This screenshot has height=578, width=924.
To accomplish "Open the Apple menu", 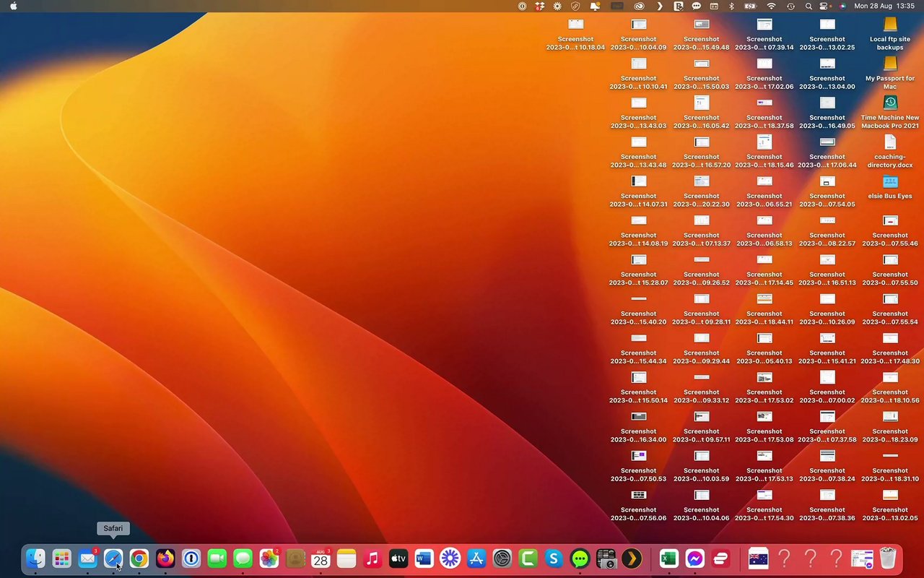I will tap(14, 6).
